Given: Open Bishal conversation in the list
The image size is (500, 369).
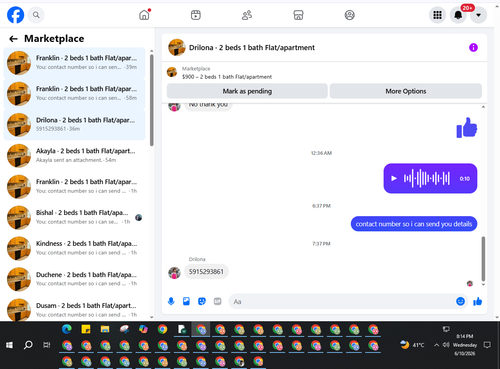Looking at the screenshot, I should click(74, 217).
